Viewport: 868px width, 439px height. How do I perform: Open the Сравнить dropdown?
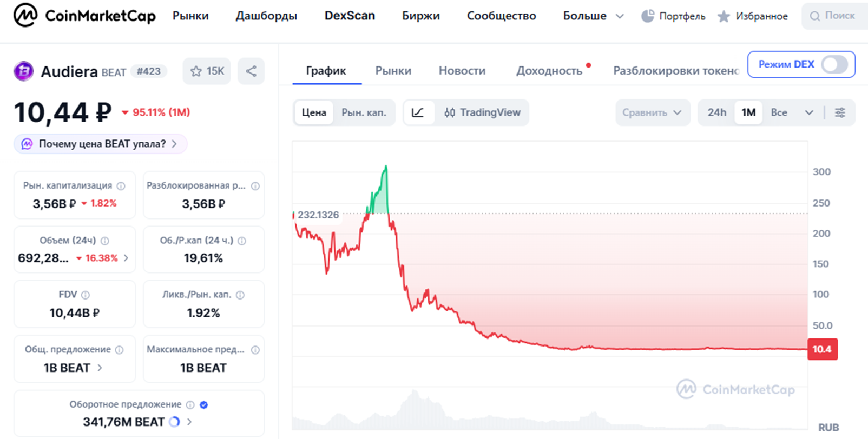pos(653,112)
